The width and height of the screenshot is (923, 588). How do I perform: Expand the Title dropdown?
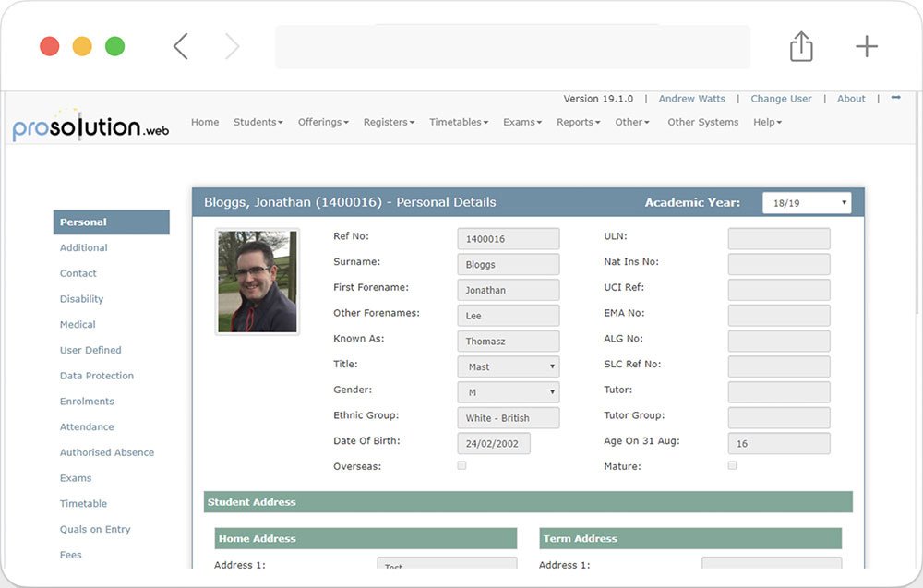508,366
